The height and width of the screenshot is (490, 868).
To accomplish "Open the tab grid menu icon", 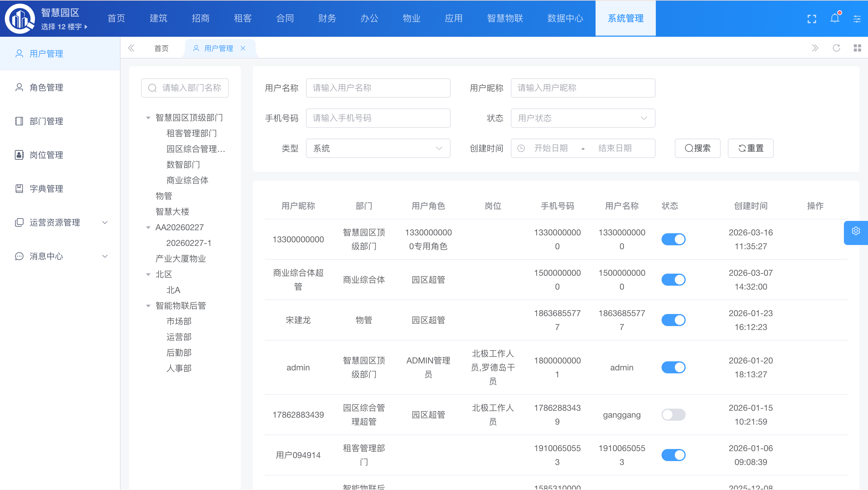I will click(857, 48).
